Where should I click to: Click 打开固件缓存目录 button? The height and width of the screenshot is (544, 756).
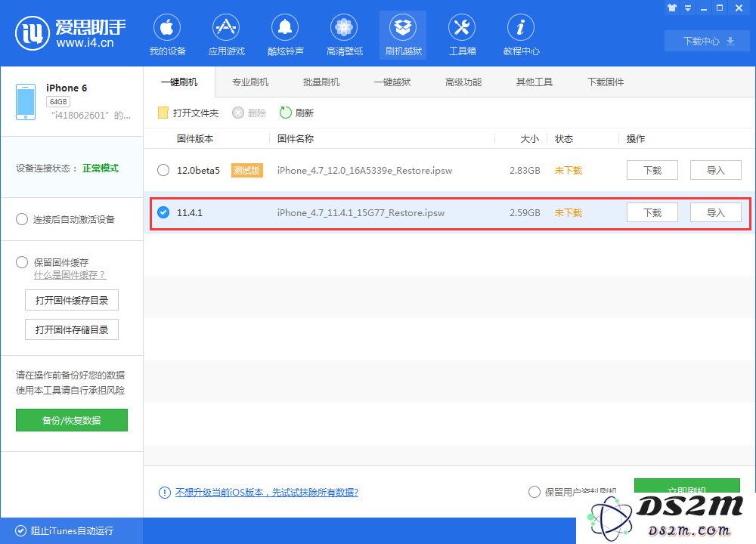pyautogui.click(x=72, y=300)
